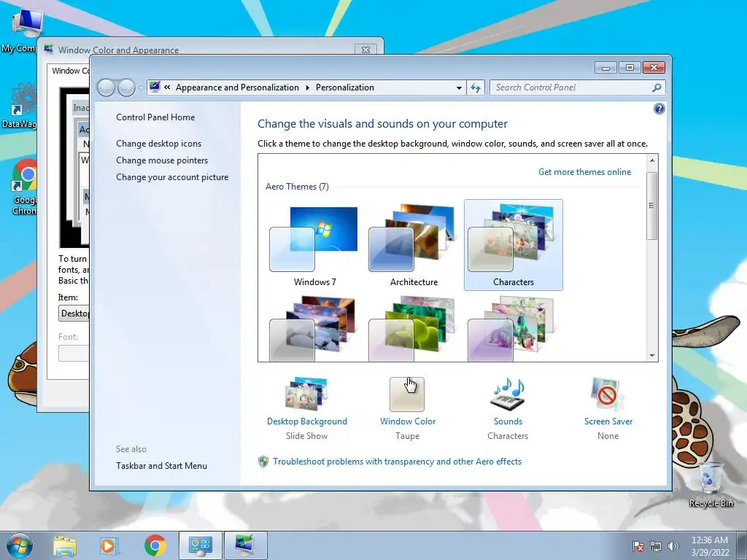747x560 pixels.
Task: Open Taskbar and Start Menu link
Action: pyautogui.click(x=161, y=466)
